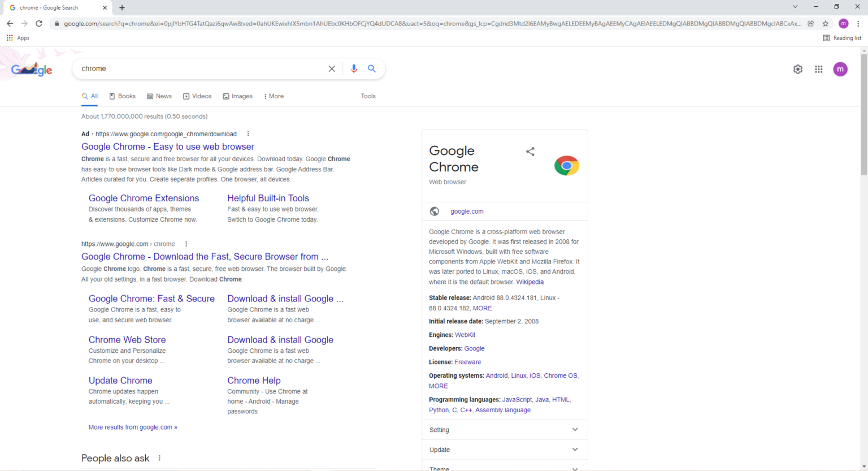Switch to the Images search tab
This screenshot has height=471, width=868.
tap(237, 96)
